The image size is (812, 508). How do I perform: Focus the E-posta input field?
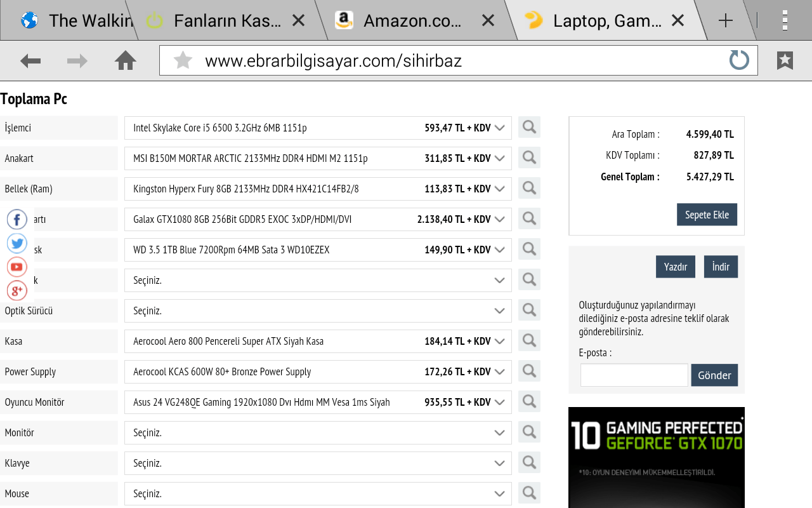coord(634,375)
